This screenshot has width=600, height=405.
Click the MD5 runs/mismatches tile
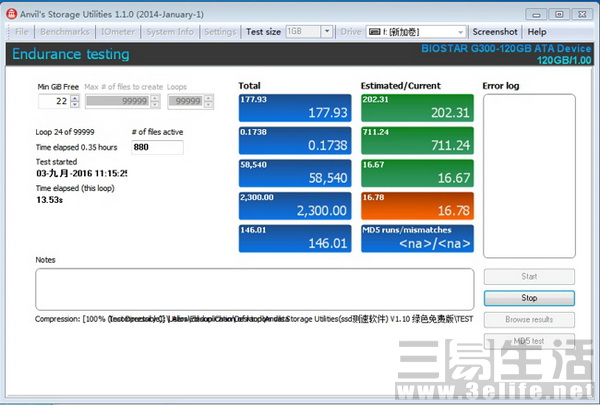[417, 238]
